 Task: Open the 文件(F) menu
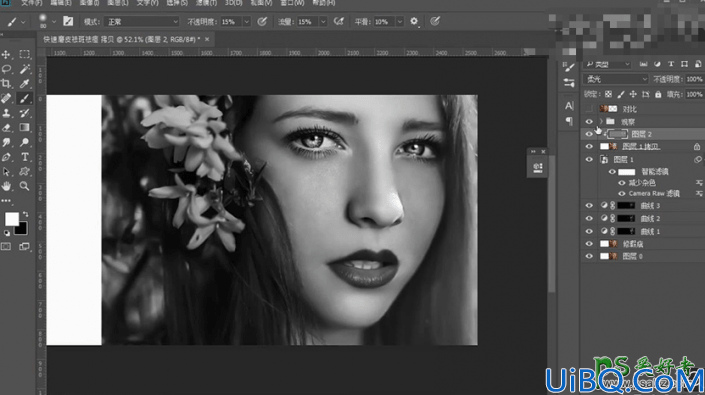coord(31,3)
